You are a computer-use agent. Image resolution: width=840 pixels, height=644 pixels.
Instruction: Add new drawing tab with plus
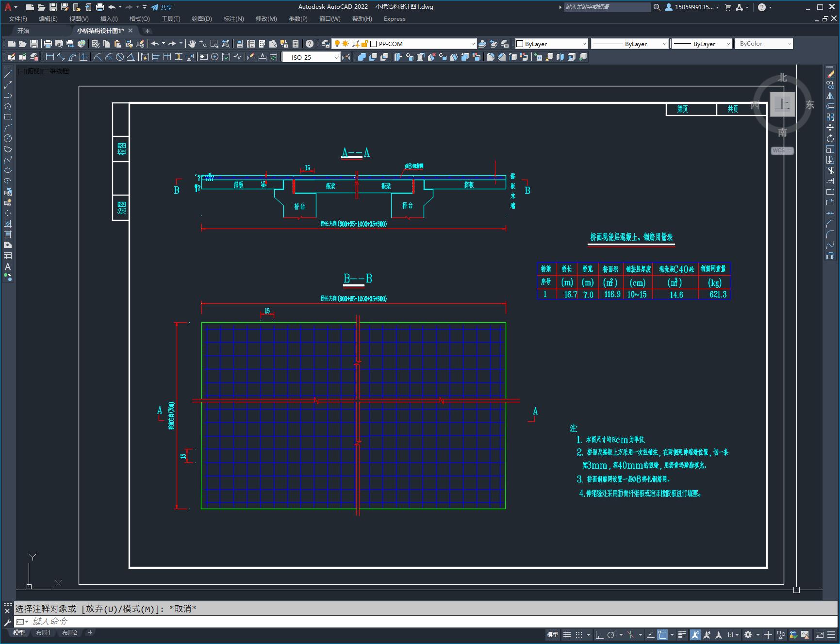pyautogui.click(x=148, y=31)
